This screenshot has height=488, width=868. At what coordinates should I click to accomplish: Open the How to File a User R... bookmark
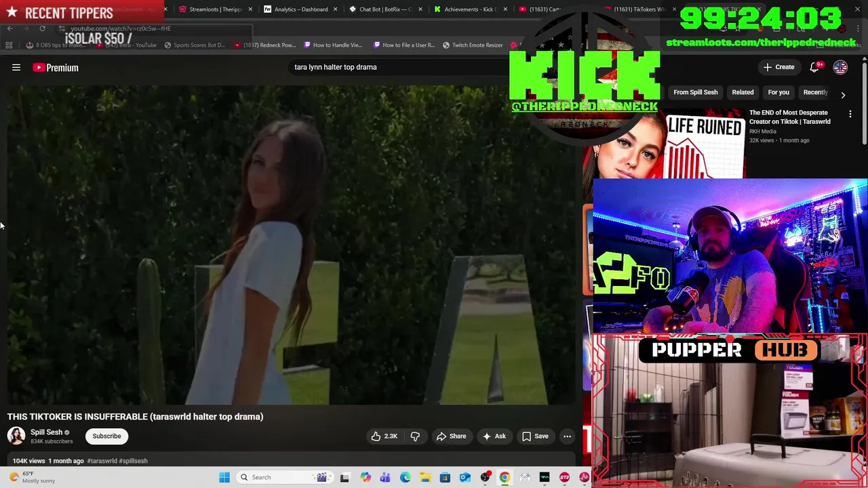[403, 45]
